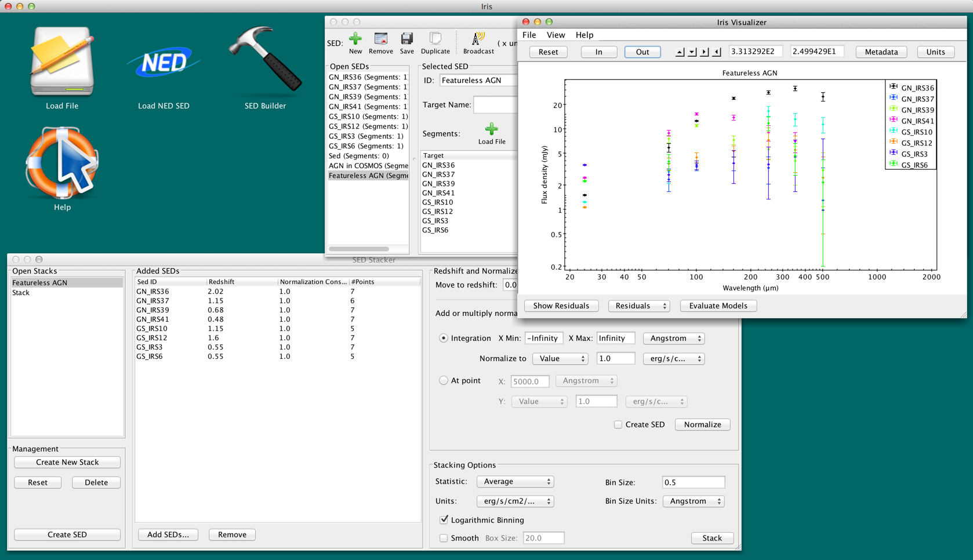Open the Bin Size Units Angstrom dropdown
Viewport: 973px width, 560px height.
click(x=694, y=501)
